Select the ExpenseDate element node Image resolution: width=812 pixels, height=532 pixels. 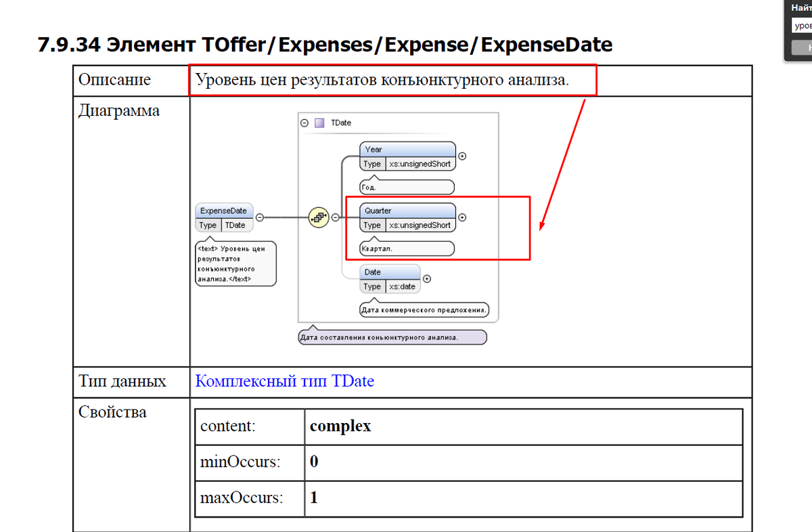[223, 210]
